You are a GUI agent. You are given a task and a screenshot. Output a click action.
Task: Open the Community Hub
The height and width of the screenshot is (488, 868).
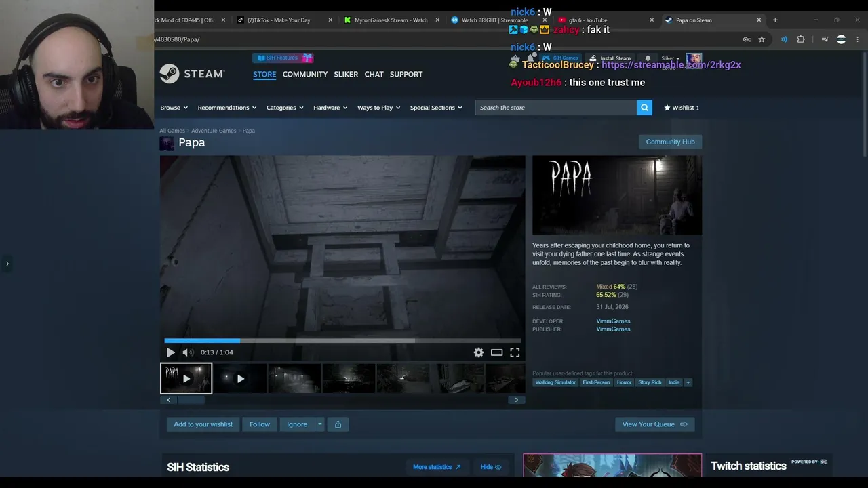click(x=670, y=142)
